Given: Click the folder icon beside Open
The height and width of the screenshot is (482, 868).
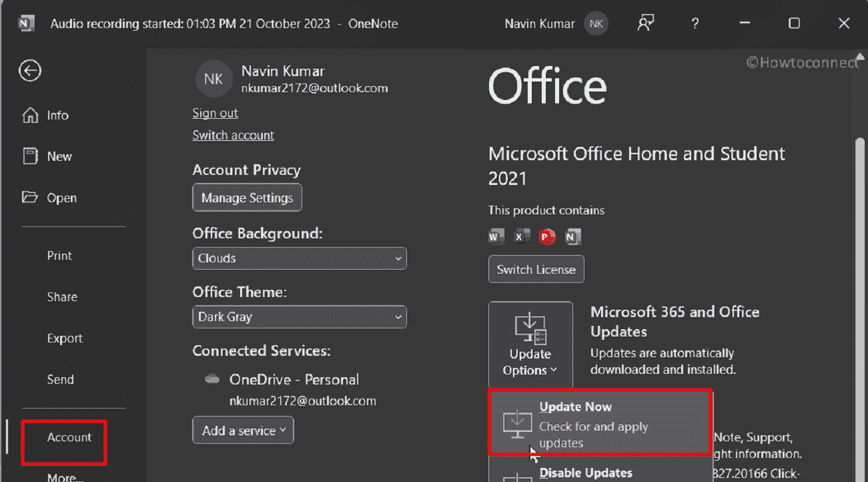Looking at the screenshot, I should [x=30, y=198].
